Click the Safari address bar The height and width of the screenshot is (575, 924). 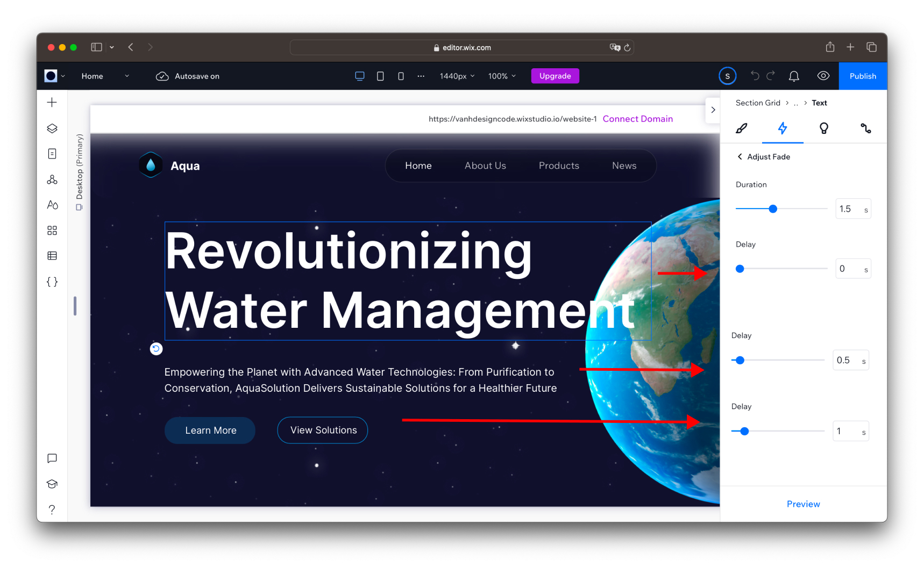coord(461,47)
